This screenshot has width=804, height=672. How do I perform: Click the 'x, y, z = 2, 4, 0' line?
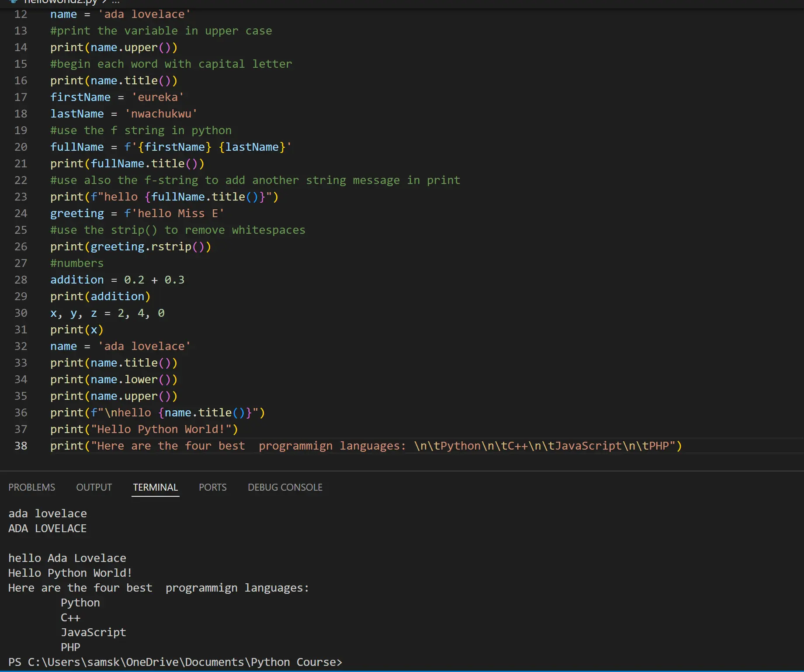(107, 313)
